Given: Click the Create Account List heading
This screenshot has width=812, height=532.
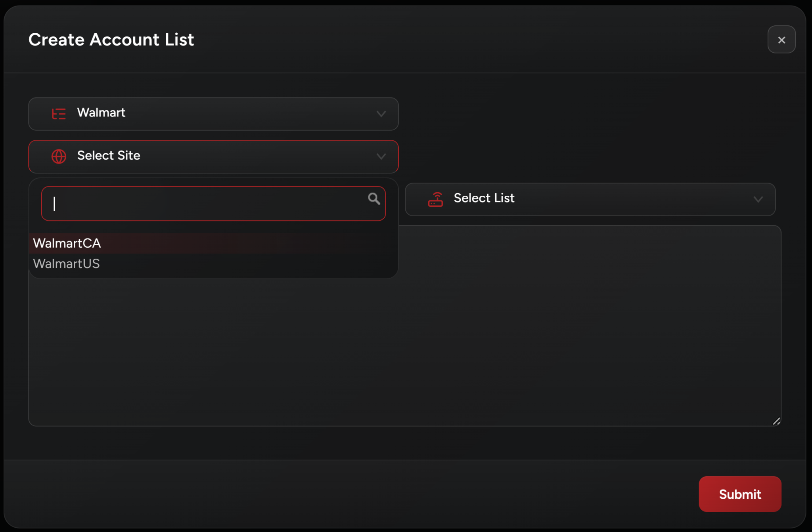Looking at the screenshot, I should tap(111, 40).
